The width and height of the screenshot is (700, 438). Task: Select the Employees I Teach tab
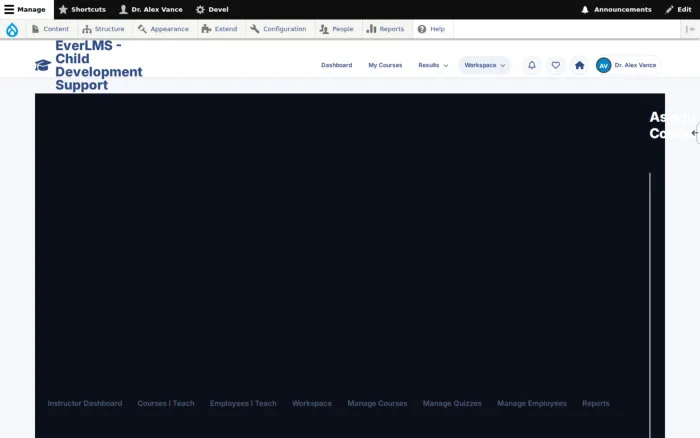(x=243, y=403)
